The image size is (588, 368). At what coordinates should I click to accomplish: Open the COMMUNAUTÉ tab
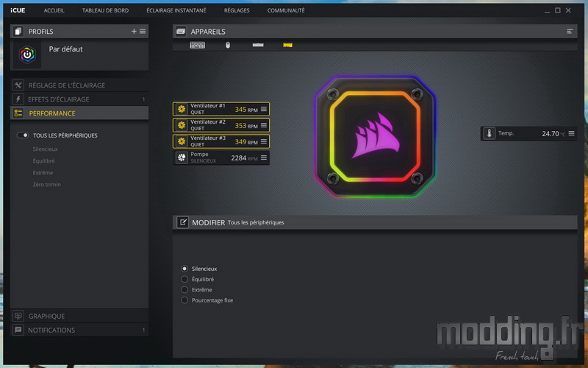coord(286,10)
